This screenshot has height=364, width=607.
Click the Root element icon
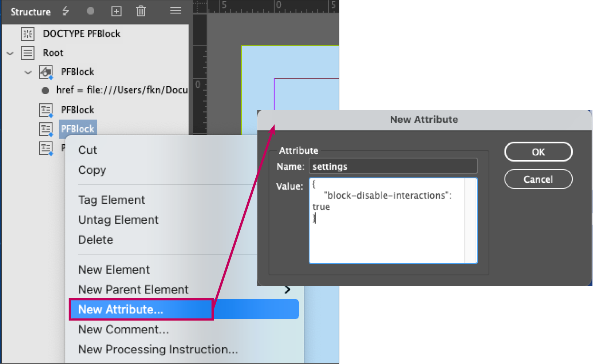coord(28,53)
